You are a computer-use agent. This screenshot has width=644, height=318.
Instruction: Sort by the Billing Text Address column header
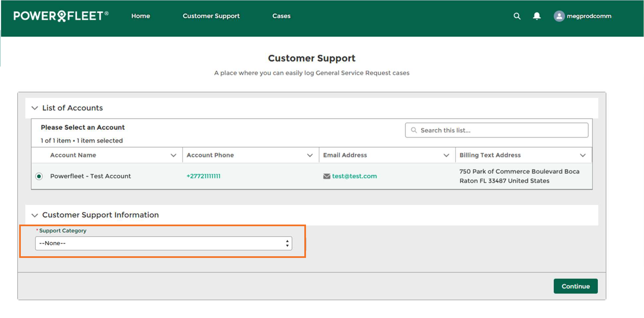click(490, 155)
